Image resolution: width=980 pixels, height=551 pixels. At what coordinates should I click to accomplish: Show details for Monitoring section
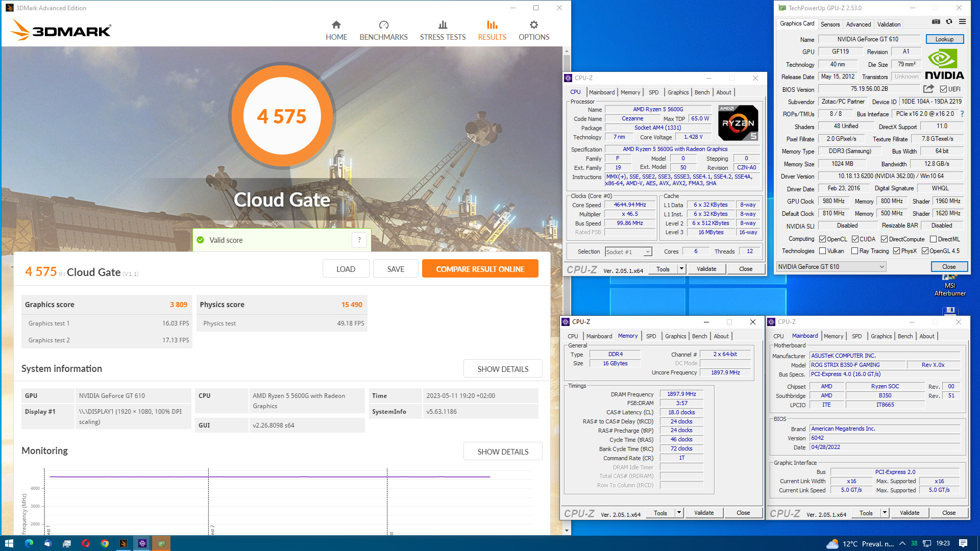coord(503,452)
